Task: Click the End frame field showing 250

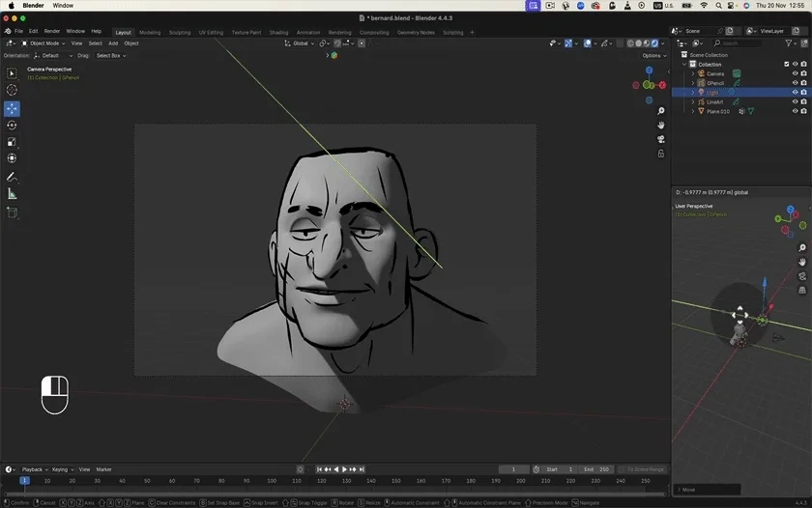Action: point(596,469)
